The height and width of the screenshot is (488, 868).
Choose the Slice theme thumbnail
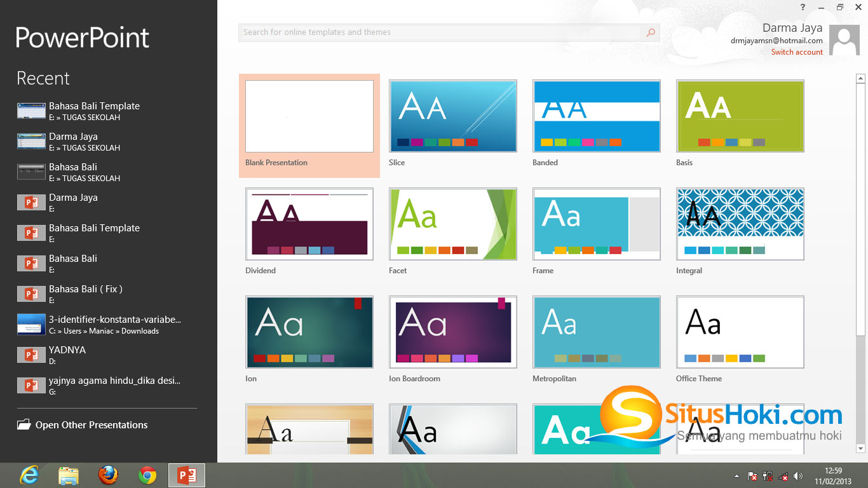tap(453, 116)
